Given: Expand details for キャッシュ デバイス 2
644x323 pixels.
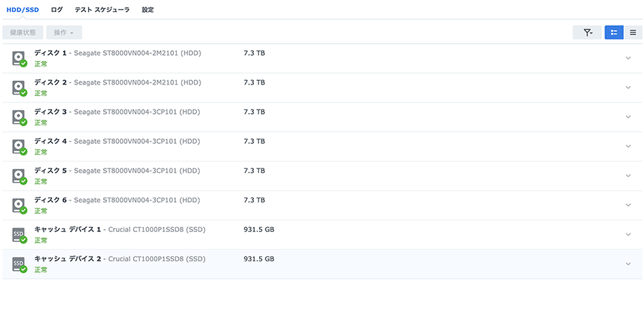Looking at the screenshot, I should [x=628, y=264].
